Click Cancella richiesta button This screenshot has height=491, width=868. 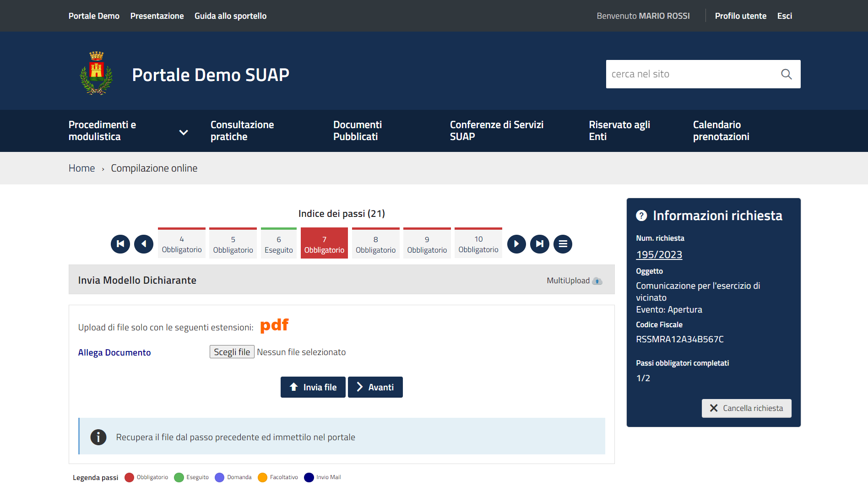point(746,408)
